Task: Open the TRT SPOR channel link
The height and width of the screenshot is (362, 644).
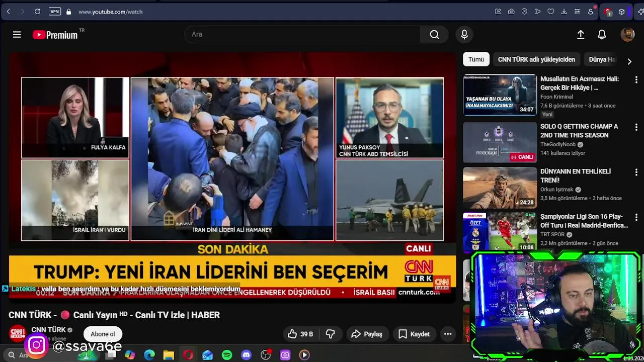Action: (x=552, y=234)
